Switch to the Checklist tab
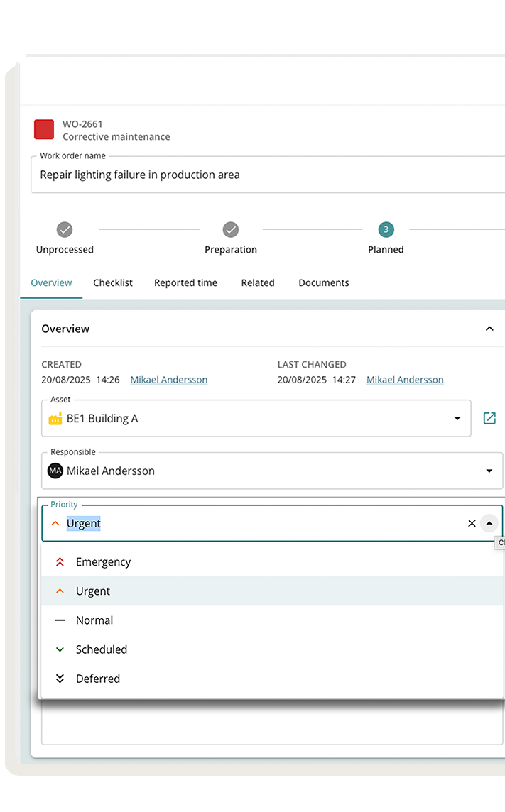505x812 pixels. [x=113, y=282]
